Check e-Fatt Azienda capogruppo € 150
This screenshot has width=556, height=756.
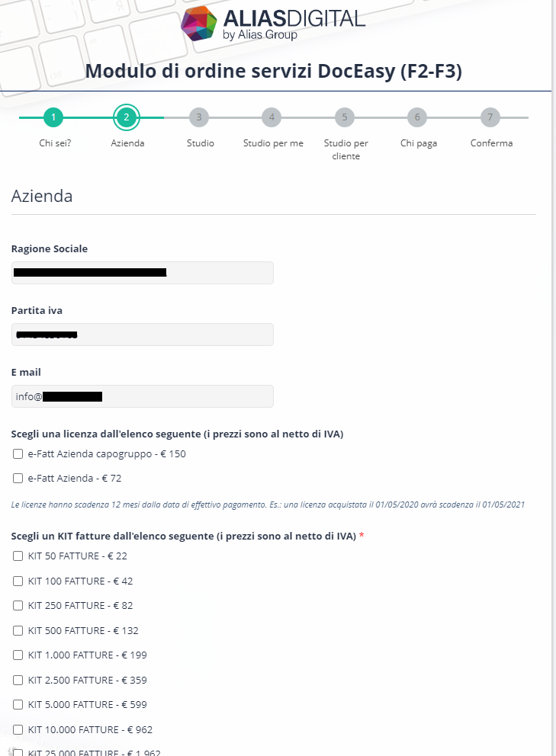pos(18,453)
